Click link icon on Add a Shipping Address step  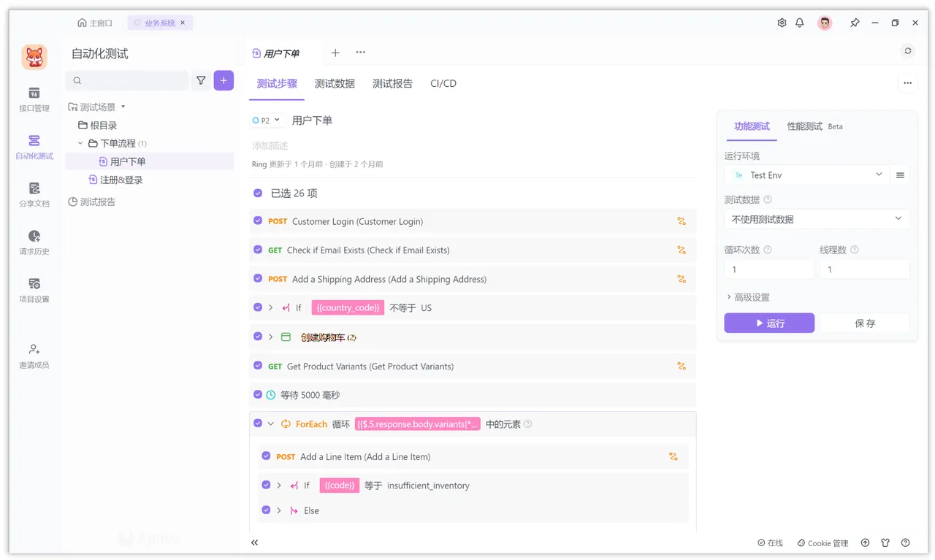[682, 279]
